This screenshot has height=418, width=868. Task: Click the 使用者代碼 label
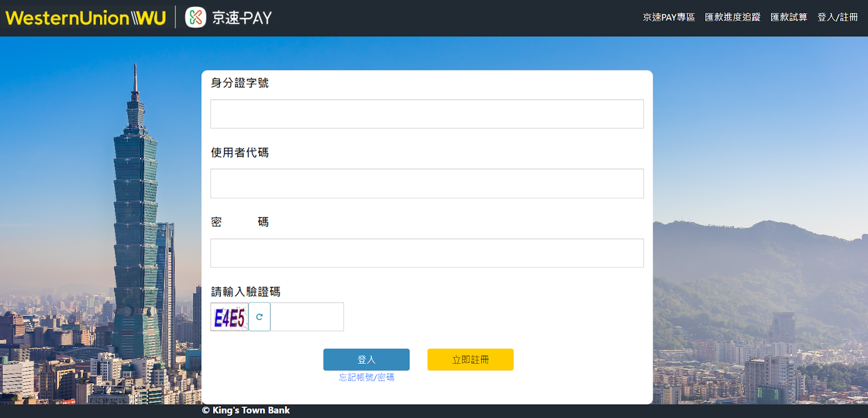(x=240, y=153)
